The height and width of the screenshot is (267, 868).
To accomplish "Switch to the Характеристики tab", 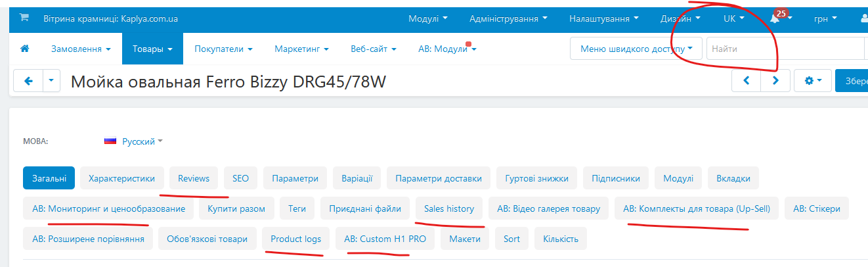I will 121,178.
